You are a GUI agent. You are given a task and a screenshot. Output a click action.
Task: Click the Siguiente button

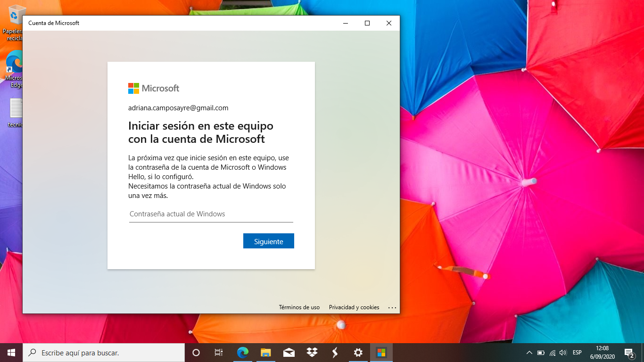pyautogui.click(x=269, y=241)
